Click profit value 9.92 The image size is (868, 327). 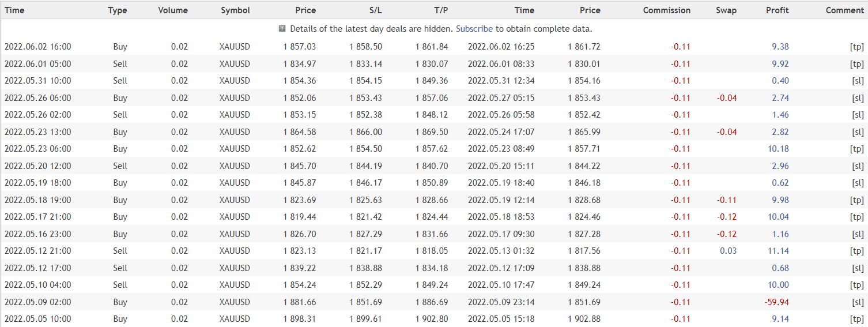pyautogui.click(x=780, y=64)
